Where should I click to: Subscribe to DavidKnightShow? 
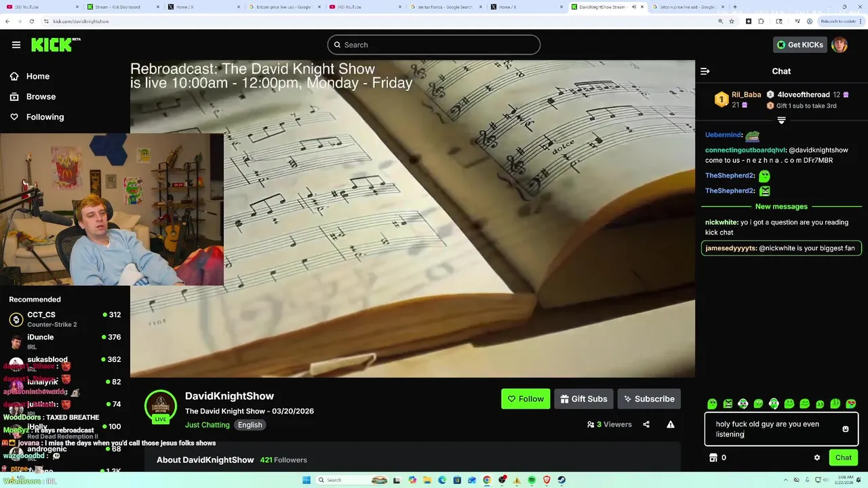[x=649, y=399]
